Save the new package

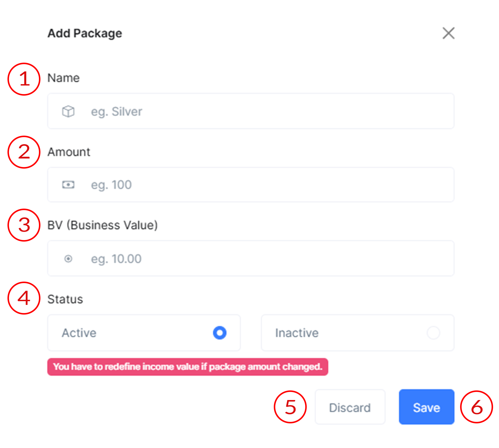point(426,408)
